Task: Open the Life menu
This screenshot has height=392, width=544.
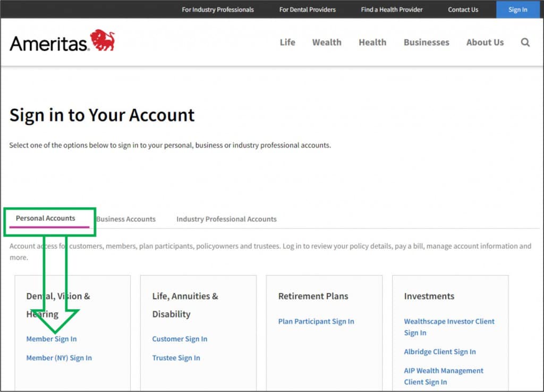Action: click(287, 42)
